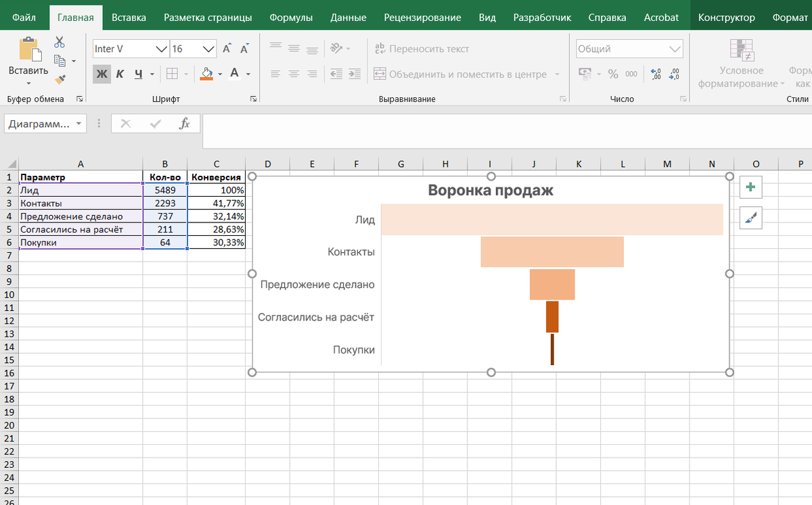Click the Cut scissors icon
This screenshot has height=505, width=812.
point(60,43)
